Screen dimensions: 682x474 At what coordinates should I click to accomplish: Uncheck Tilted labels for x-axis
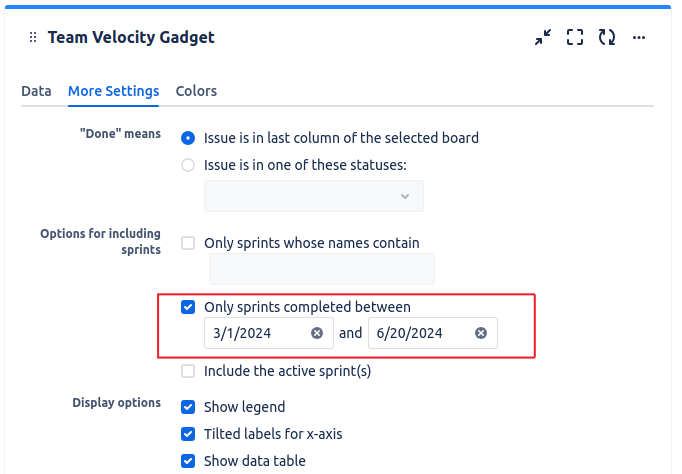(188, 434)
